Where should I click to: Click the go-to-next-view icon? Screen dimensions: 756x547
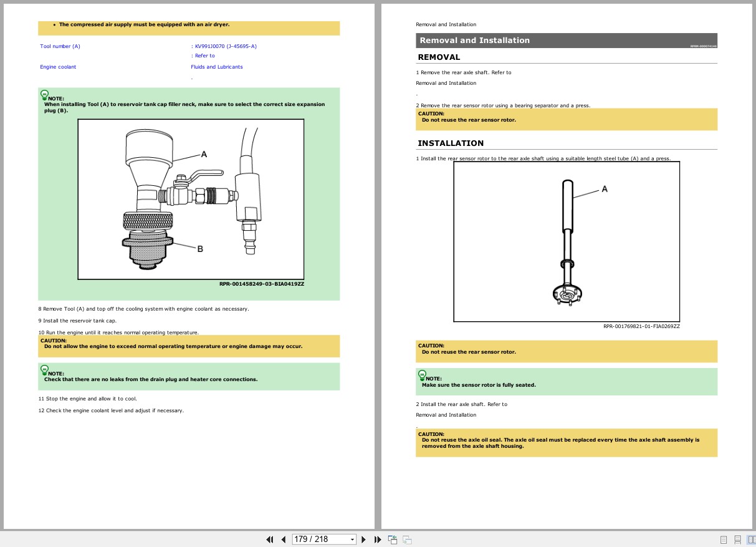407,540
